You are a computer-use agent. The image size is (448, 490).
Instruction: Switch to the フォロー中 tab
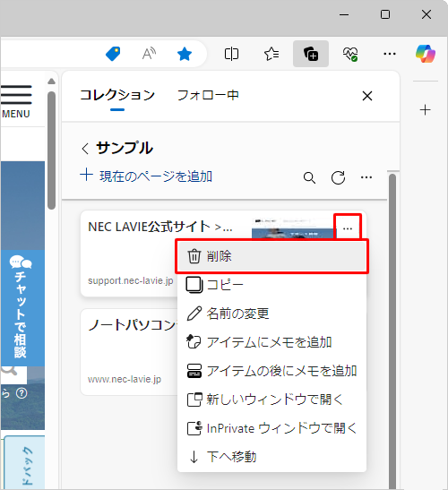click(208, 95)
